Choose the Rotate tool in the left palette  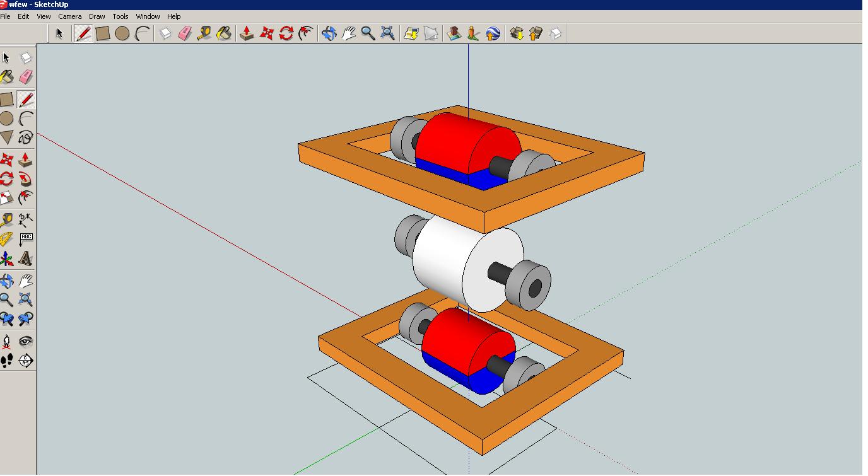pyautogui.click(x=6, y=178)
